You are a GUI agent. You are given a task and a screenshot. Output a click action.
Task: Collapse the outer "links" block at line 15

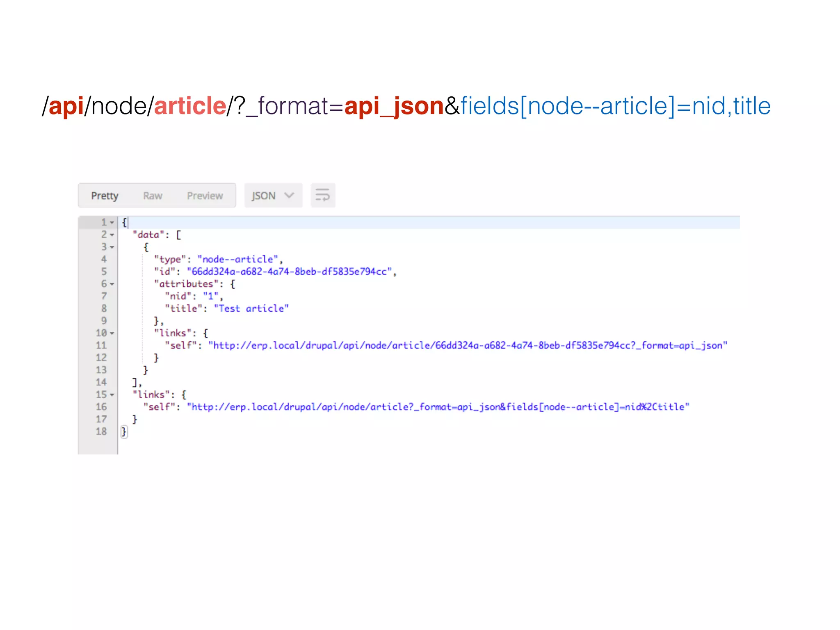112,395
